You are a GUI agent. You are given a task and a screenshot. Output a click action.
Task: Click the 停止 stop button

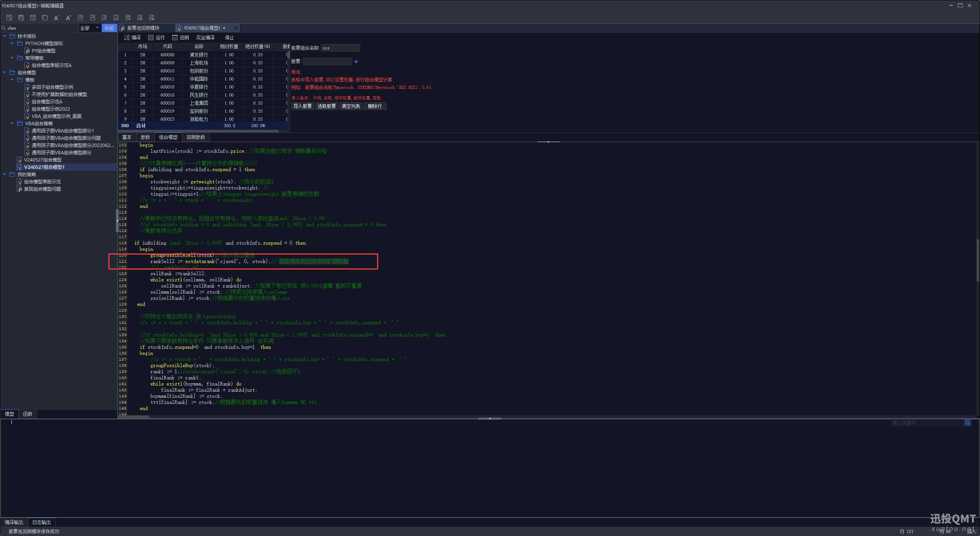coord(229,38)
